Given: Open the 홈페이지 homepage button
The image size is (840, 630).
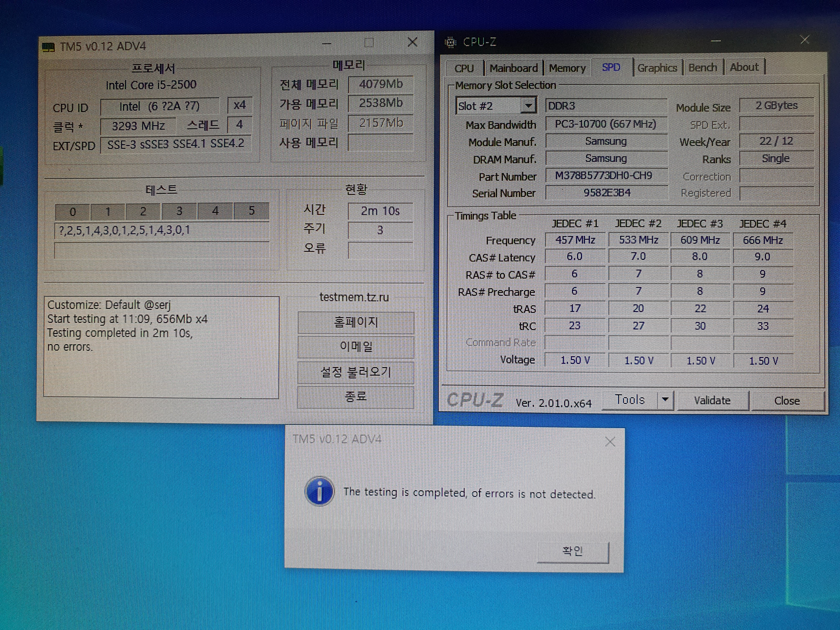Looking at the screenshot, I should tap(356, 322).
